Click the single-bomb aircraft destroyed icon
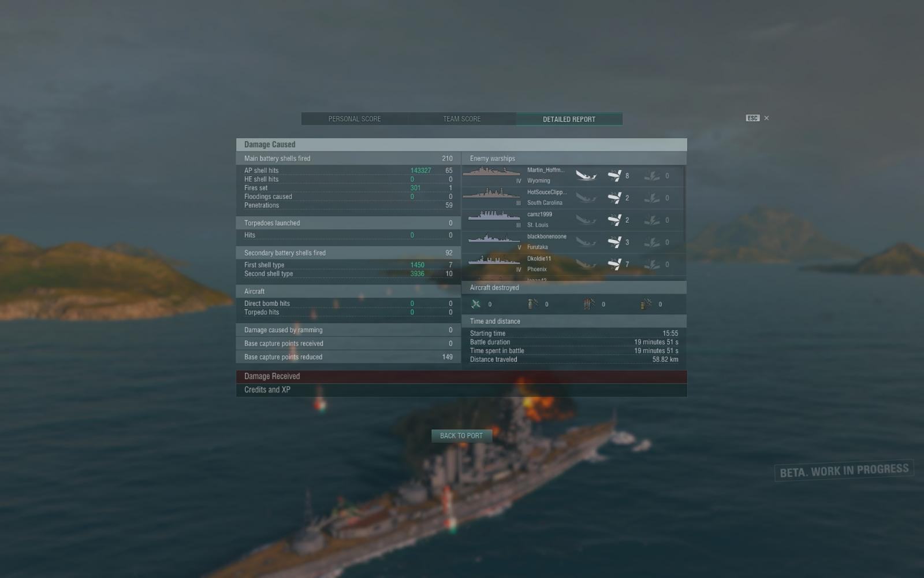The height and width of the screenshot is (578, 924). [532, 304]
